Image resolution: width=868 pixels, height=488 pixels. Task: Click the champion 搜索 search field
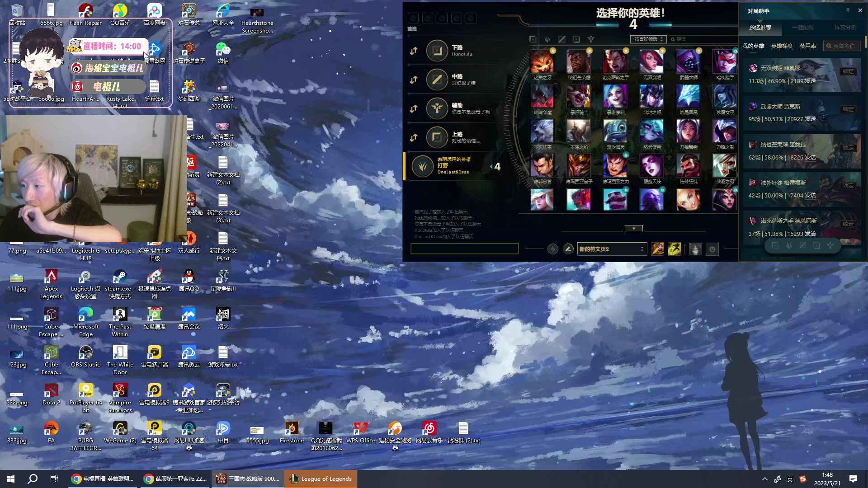pyautogui.click(x=703, y=39)
